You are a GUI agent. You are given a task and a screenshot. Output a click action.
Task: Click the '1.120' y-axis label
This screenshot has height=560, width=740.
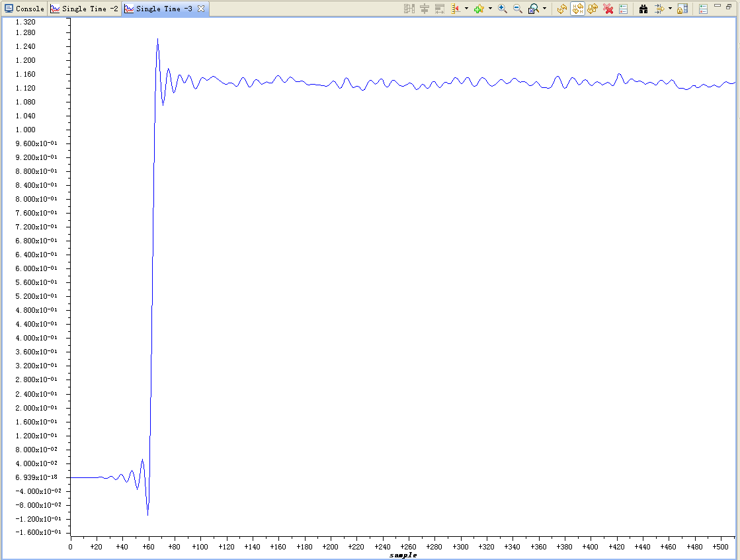[26, 88]
